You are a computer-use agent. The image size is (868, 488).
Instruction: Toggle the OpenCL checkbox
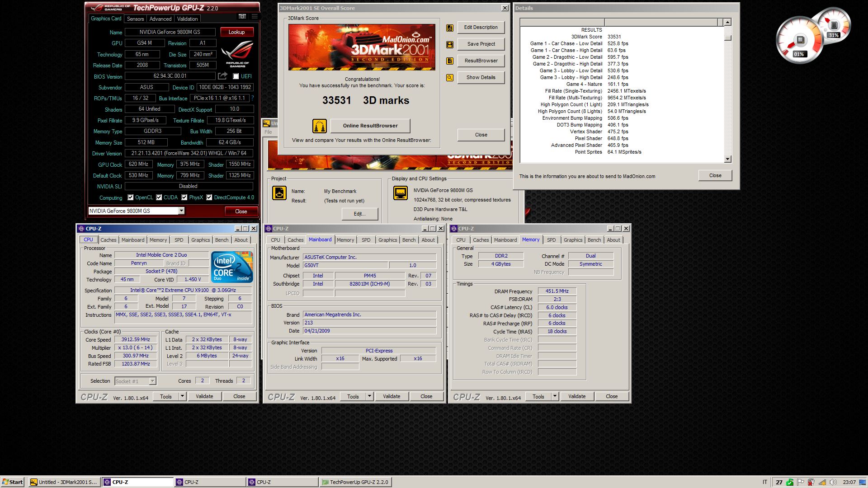pyautogui.click(x=131, y=197)
